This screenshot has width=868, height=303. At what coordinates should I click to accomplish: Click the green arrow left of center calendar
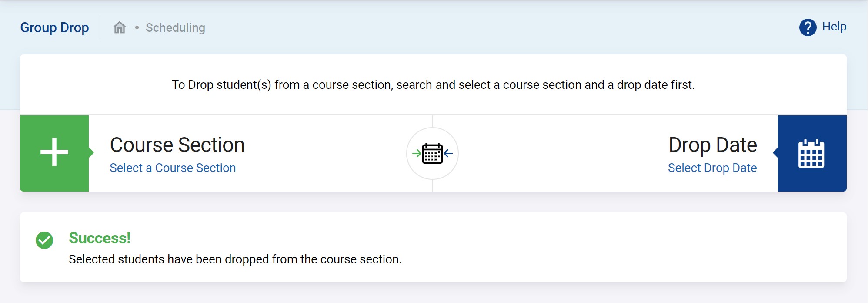coord(417,153)
